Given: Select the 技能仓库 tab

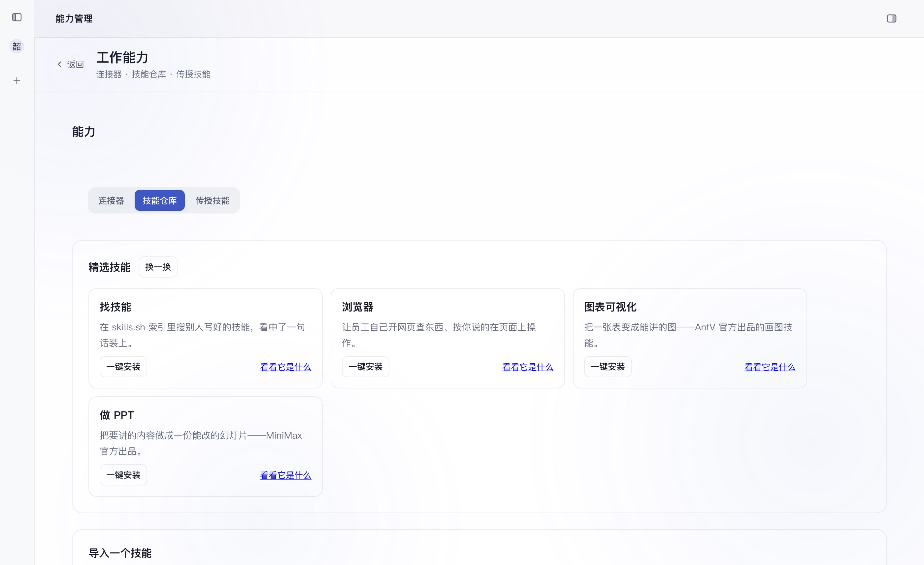Looking at the screenshot, I should [159, 201].
